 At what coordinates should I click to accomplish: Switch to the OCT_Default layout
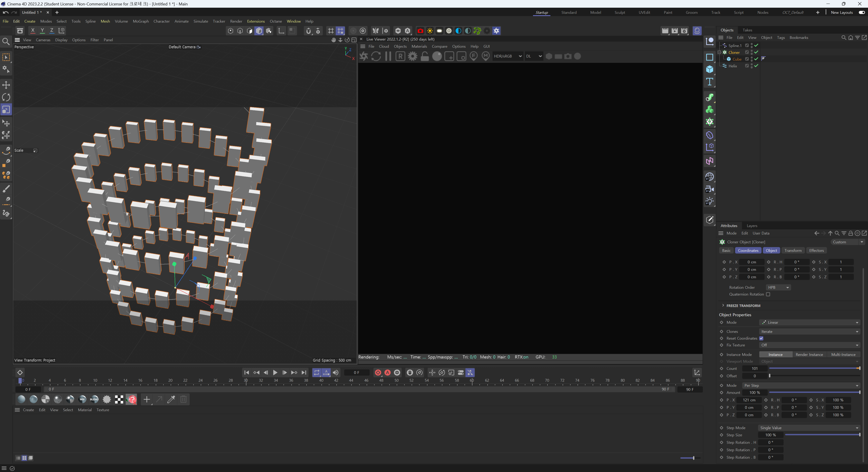click(793, 12)
